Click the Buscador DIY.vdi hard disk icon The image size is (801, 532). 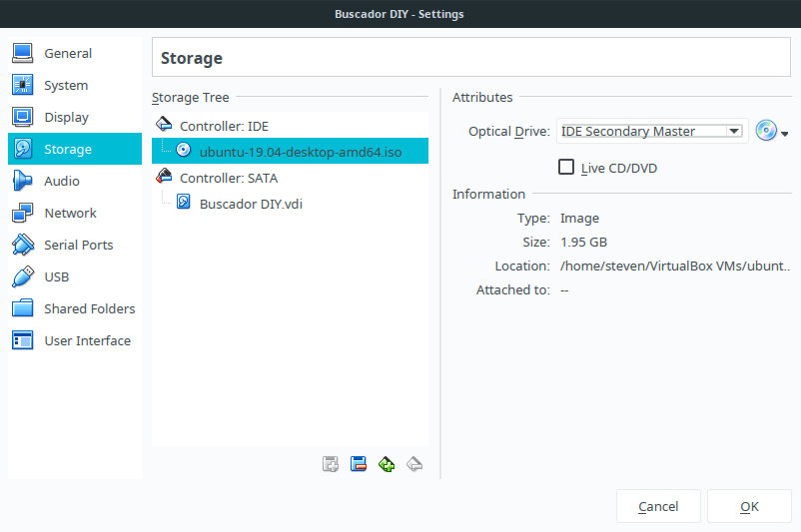click(184, 202)
